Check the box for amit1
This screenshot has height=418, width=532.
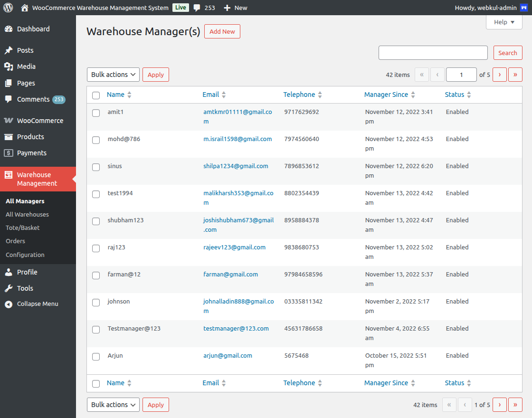[96, 113]
